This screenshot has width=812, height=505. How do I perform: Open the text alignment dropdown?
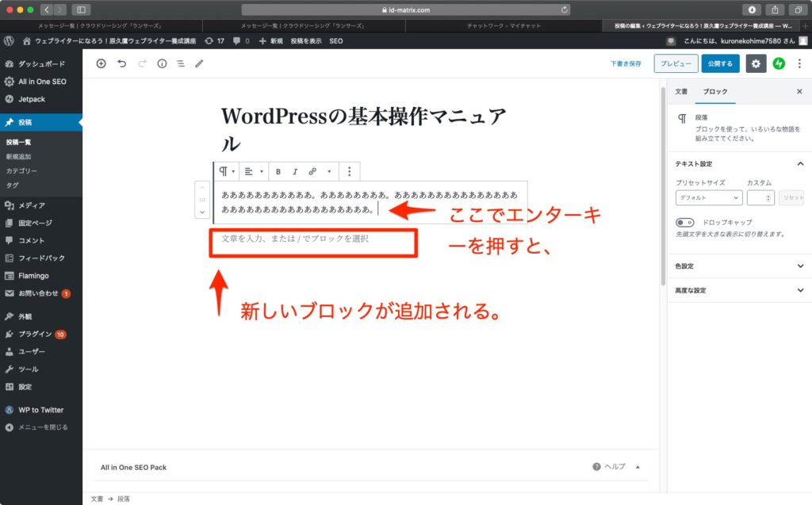pos(254,171)
